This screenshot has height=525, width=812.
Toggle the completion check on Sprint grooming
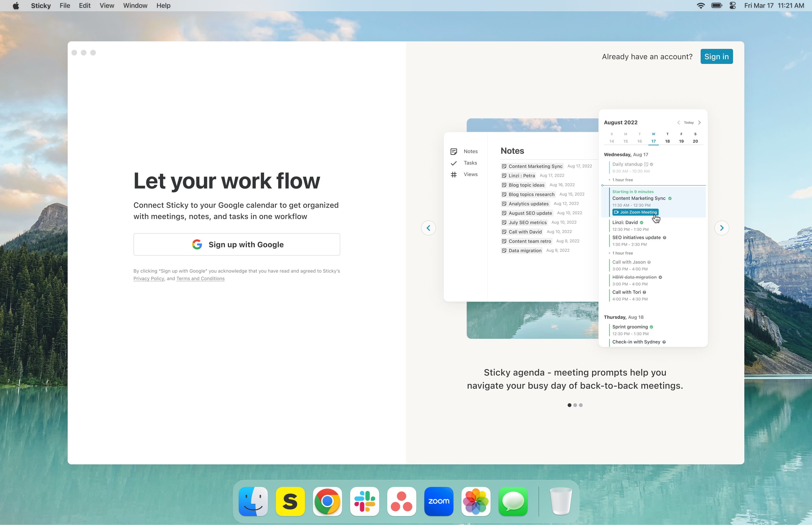point(652,327)
